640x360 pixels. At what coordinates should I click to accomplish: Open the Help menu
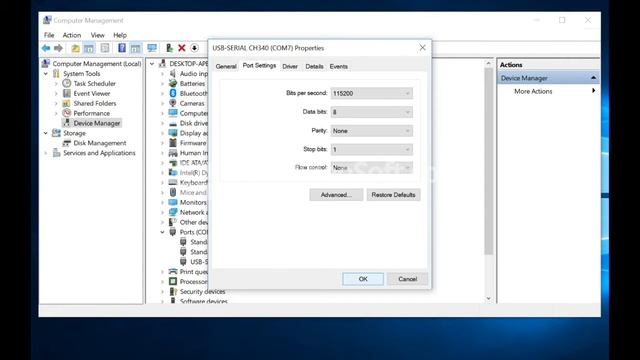click(120, 35)
